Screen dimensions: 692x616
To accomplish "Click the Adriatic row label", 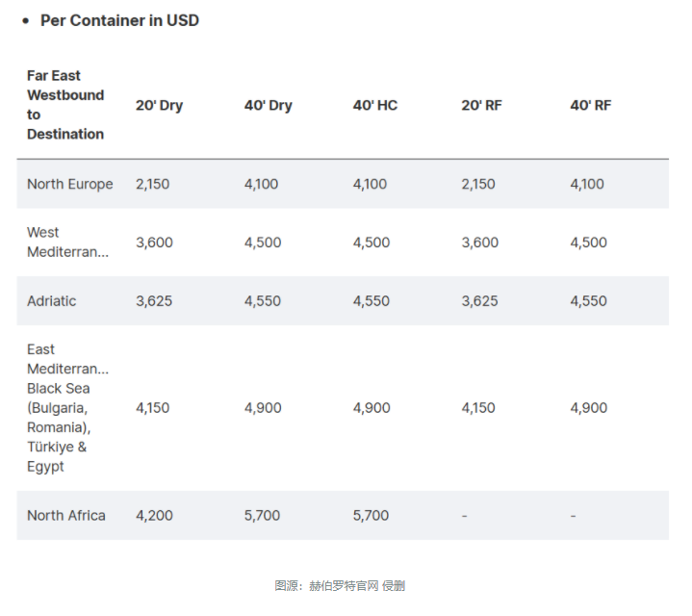I will click(51, 301).
